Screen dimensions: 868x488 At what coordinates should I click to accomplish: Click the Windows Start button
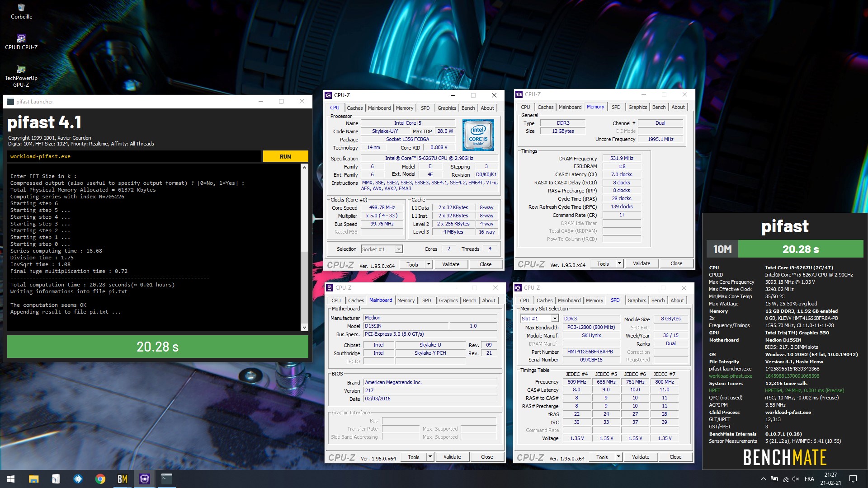[11, 479]
